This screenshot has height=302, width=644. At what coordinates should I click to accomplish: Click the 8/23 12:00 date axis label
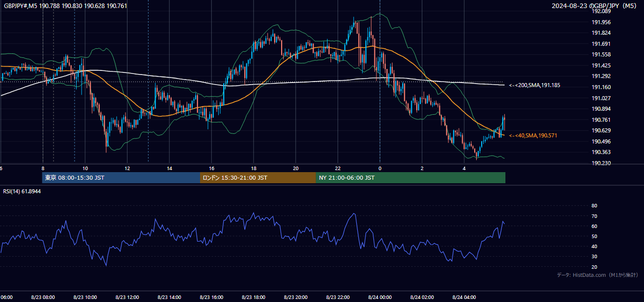127,297
